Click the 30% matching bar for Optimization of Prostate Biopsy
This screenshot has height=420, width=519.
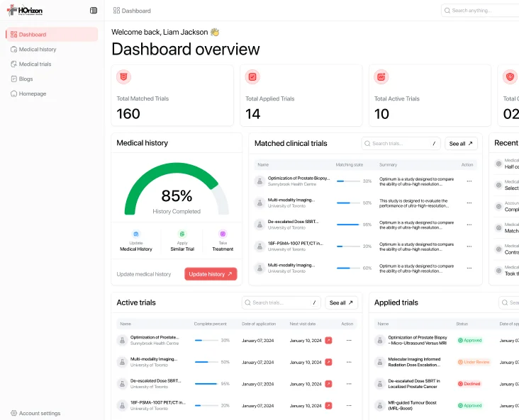[348, 181]
